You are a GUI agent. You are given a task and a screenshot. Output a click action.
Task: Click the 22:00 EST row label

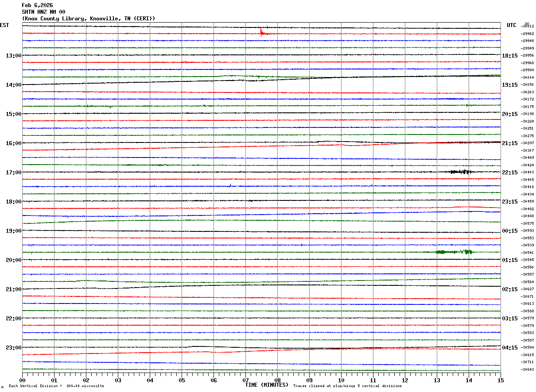coord(14,319)
